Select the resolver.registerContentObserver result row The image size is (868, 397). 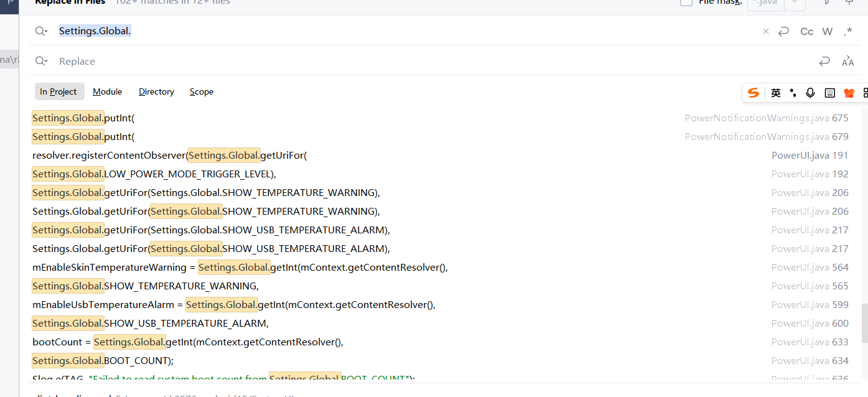(x=441, y=155)
